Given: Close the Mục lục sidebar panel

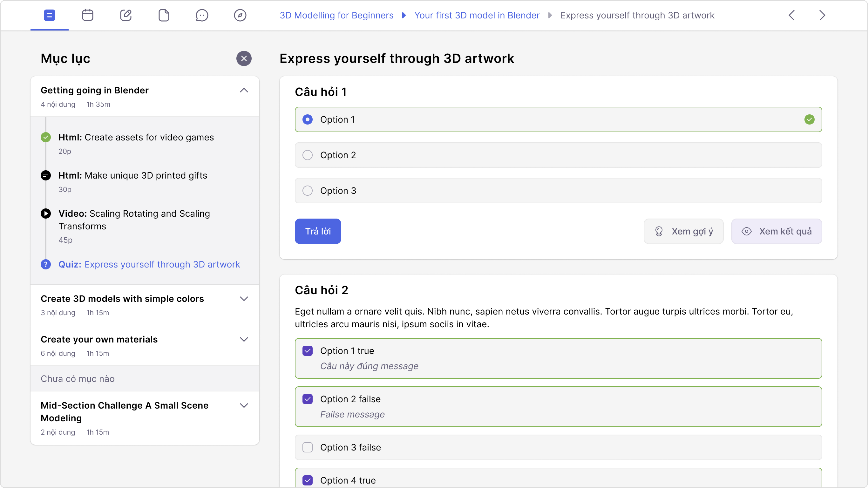Looking at the screenshot, I should tap(244, 59).
